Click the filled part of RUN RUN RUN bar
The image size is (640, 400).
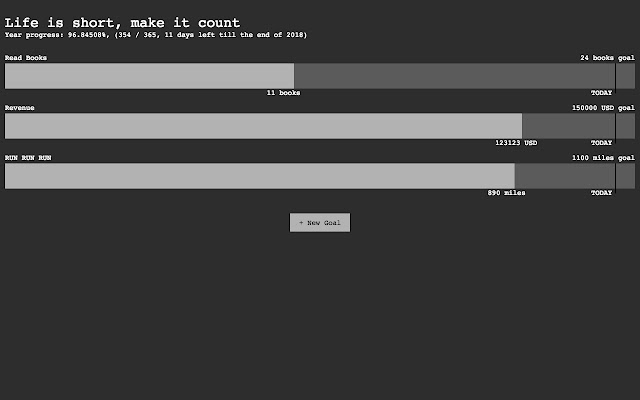[x=260, y=176]
